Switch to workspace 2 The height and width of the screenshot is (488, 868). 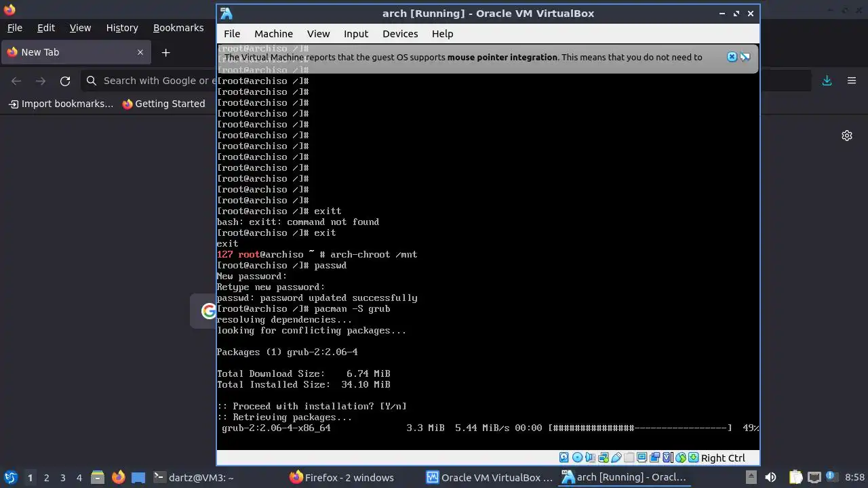click(46, 477)
